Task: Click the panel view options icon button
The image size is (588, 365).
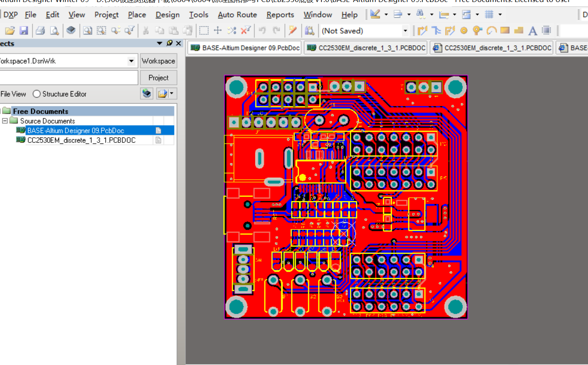Action: pyautogui.click(x=147, y=94)
